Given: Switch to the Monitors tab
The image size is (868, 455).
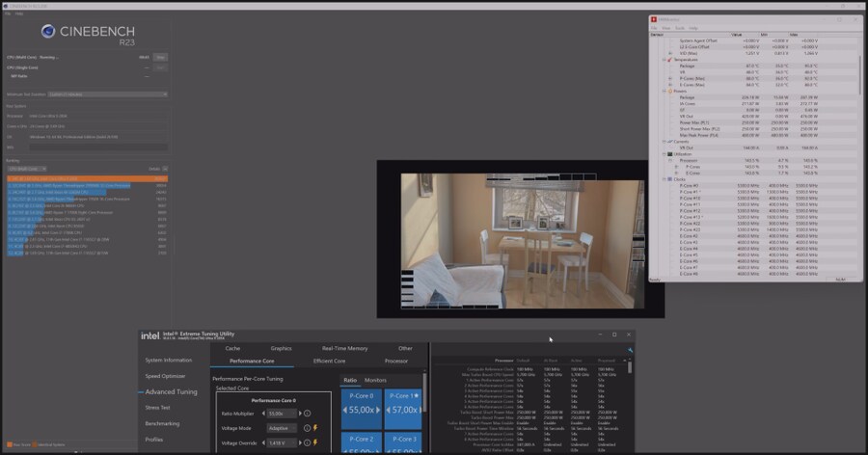Looking at the screenshot, I should (375, 380).
